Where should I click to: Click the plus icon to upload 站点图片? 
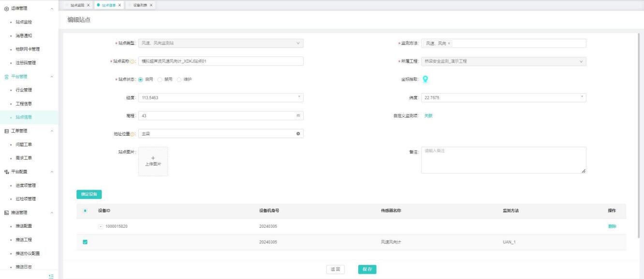[x=153, y=158]
